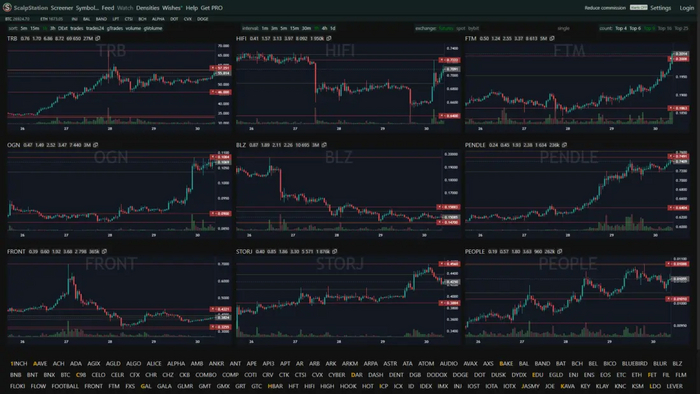Image resolution: width=700 pixels, height=394 pixels.
Task: Toggle the small switch left of Settings
Action: point(638,8)
